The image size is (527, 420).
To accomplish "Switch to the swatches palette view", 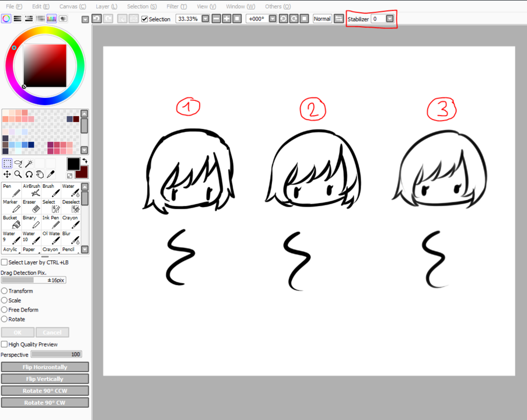I will click(52, 18).
